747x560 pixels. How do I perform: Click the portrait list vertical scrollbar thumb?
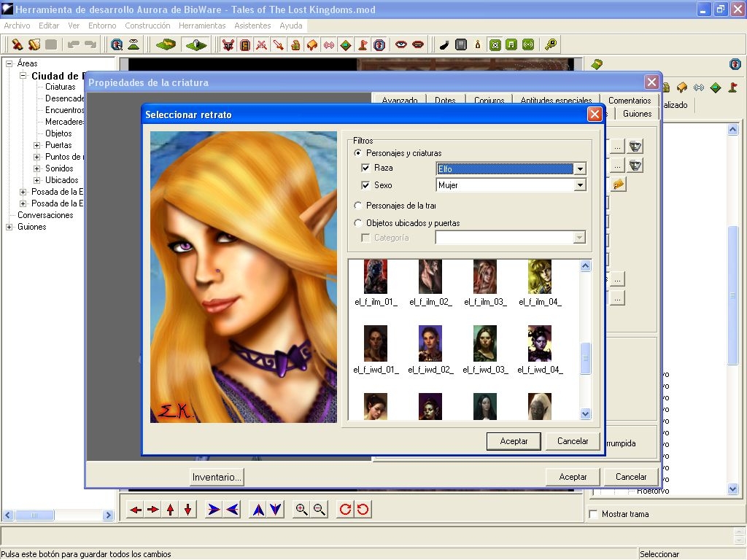click(x=585, y=358)
